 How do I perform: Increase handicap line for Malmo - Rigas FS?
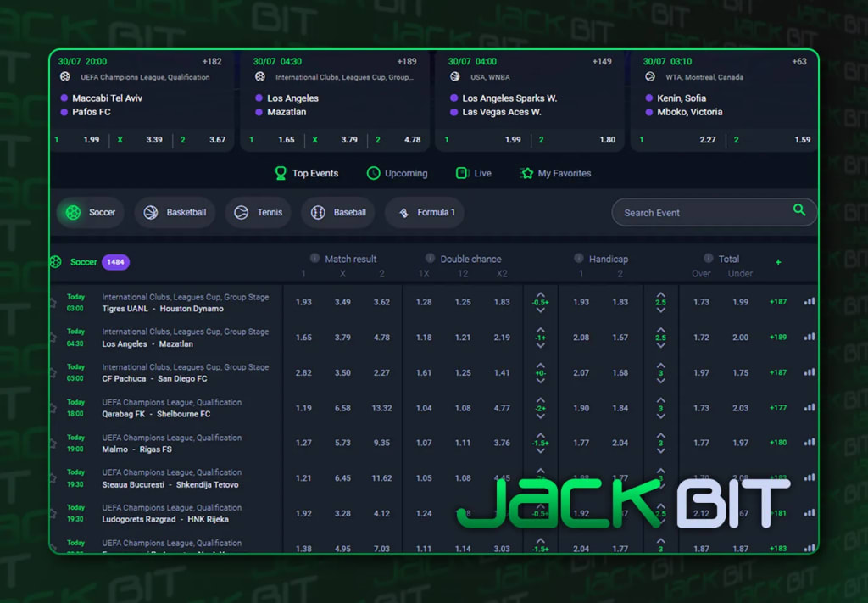(x=540, y=436)
